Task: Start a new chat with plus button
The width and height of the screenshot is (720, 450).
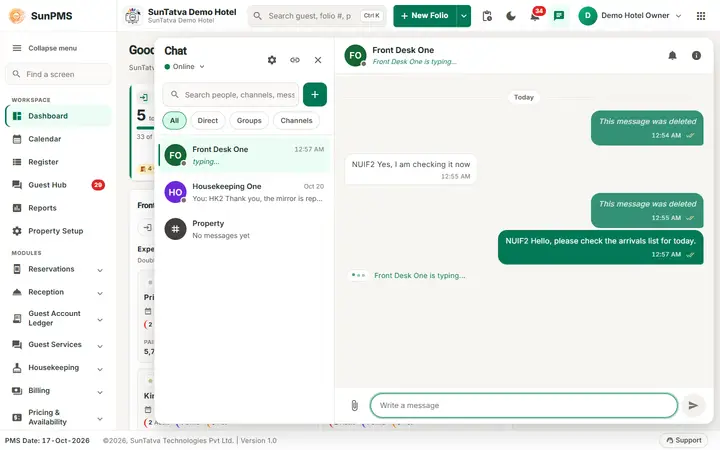Action: 315,95
